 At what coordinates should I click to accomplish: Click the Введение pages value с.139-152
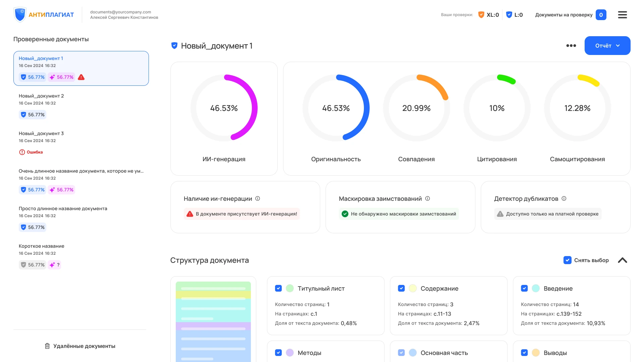tap(569, 314)
